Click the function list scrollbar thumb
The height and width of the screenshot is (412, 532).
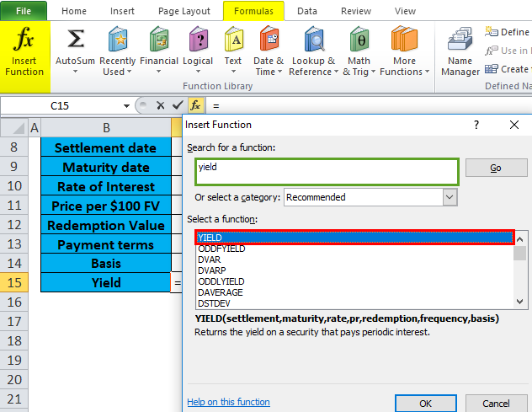(519, 253)
